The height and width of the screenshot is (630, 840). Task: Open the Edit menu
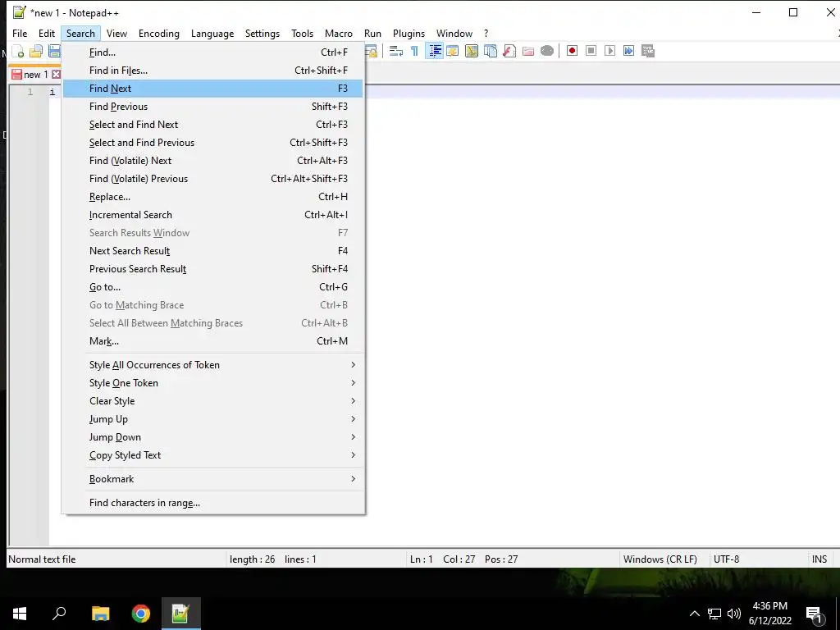47,33
